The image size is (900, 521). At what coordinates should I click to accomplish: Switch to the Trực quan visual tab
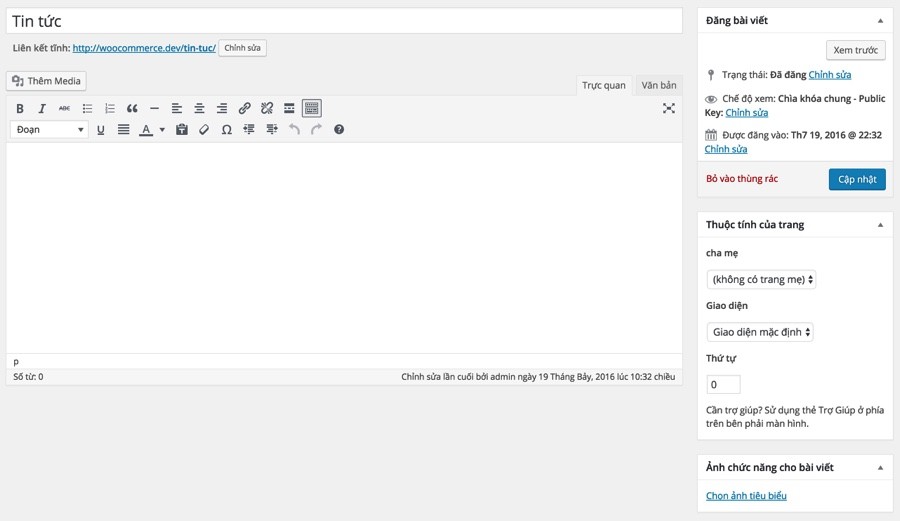click(x=604, y=85)
